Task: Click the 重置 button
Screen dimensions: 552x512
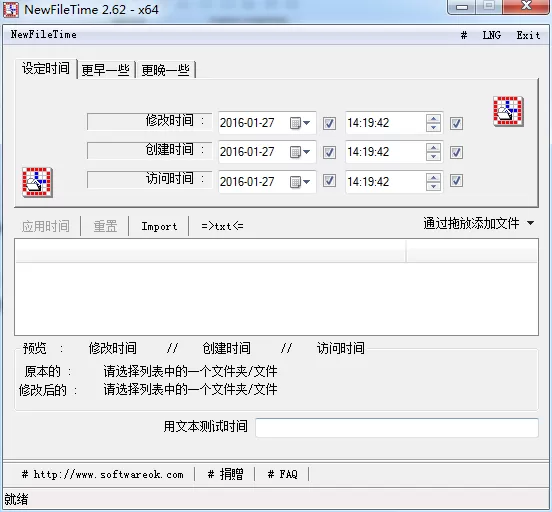Action: pos(105,226)
